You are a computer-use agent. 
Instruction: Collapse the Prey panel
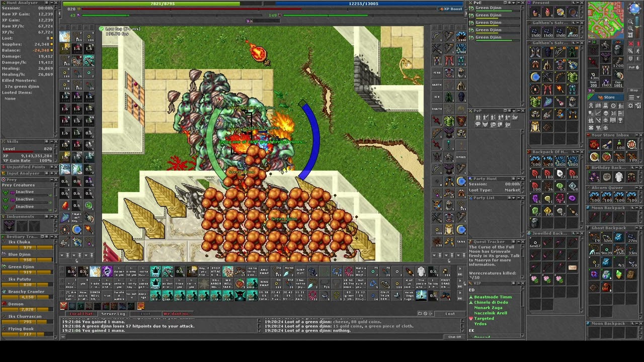pyautogui.click(x=52, y=179)
